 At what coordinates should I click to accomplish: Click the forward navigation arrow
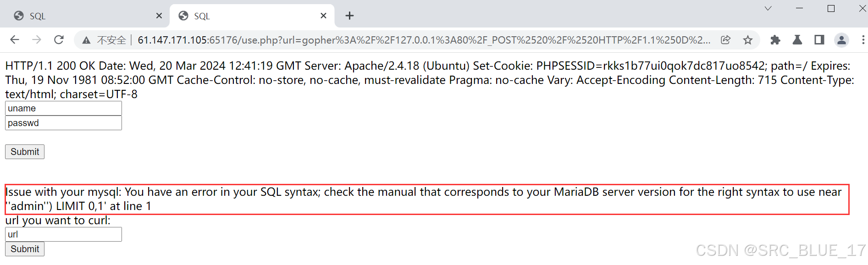(x=37, y=40)
